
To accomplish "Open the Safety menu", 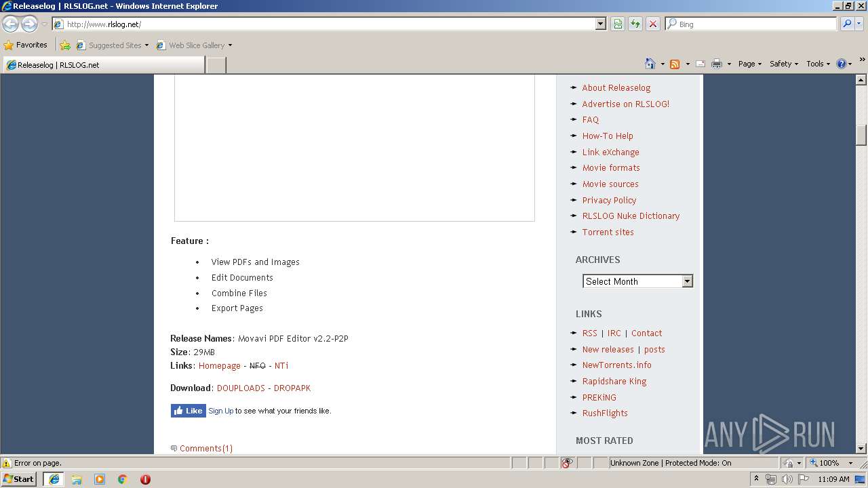I will click(x=784, y=64).
